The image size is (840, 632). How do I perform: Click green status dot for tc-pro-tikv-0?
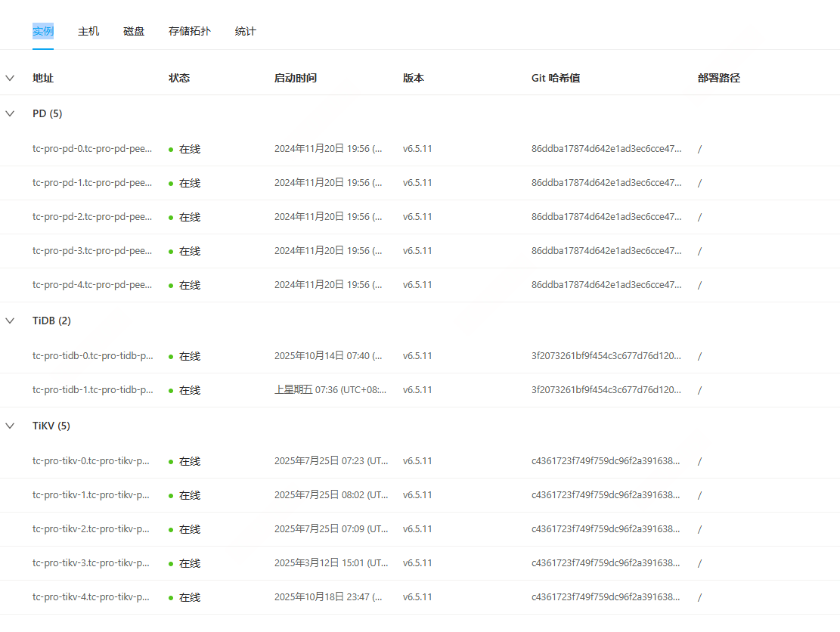click(171, 462)
